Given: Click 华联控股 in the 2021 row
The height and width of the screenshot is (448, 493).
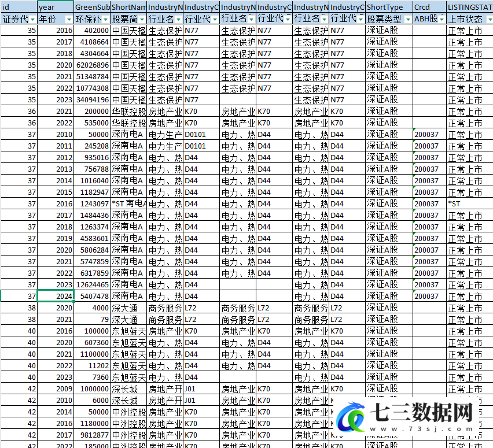Looking at the screenshot, I should (128, 111).
